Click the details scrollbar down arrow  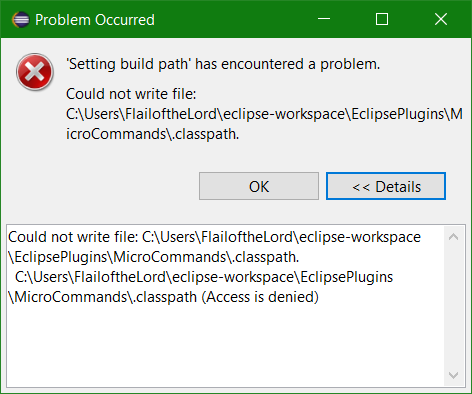tap(453, 375)
